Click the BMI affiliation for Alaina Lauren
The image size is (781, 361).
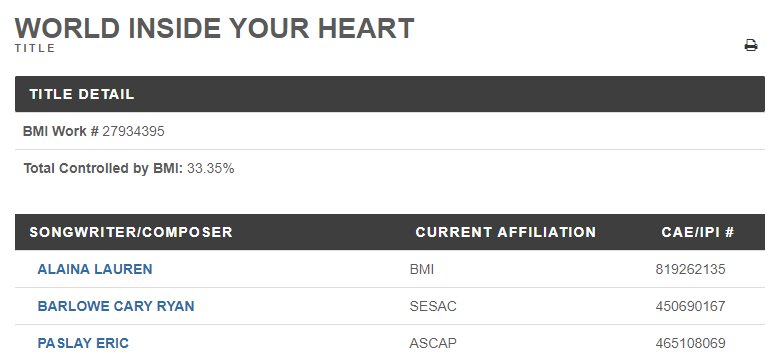[x=421, y=269]
